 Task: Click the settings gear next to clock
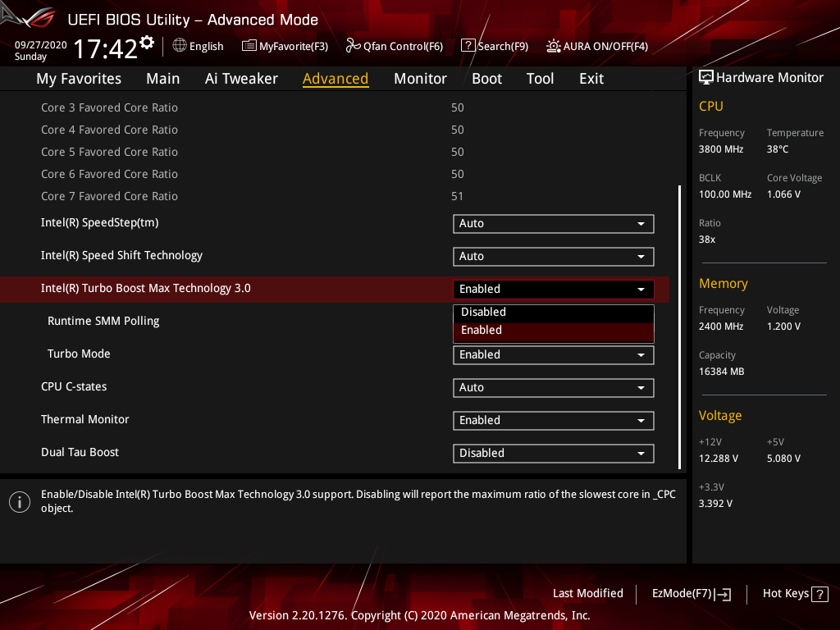pos(147,43)
